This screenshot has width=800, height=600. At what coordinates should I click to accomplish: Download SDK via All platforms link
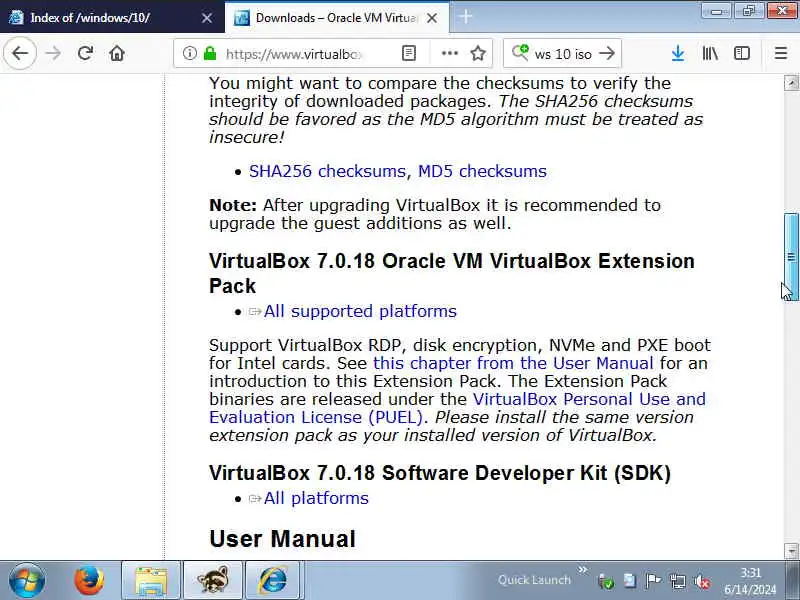[x=316, y=498]
